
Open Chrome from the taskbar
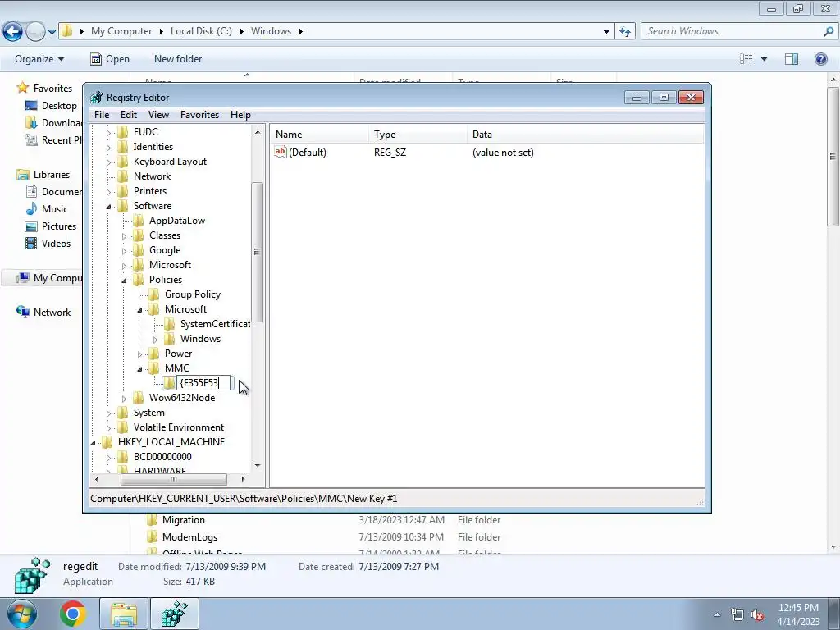click(x=73, y=614)
